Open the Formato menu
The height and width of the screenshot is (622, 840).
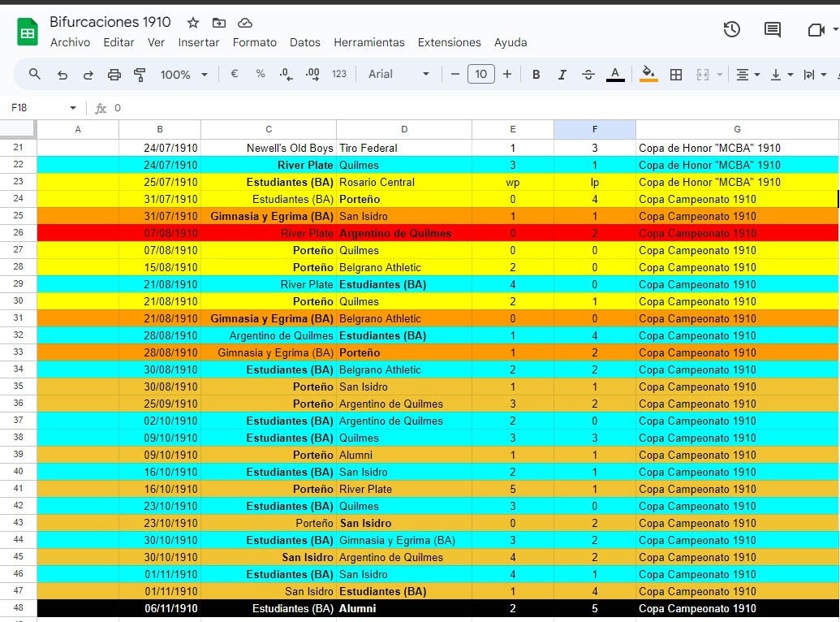point(255,42)
